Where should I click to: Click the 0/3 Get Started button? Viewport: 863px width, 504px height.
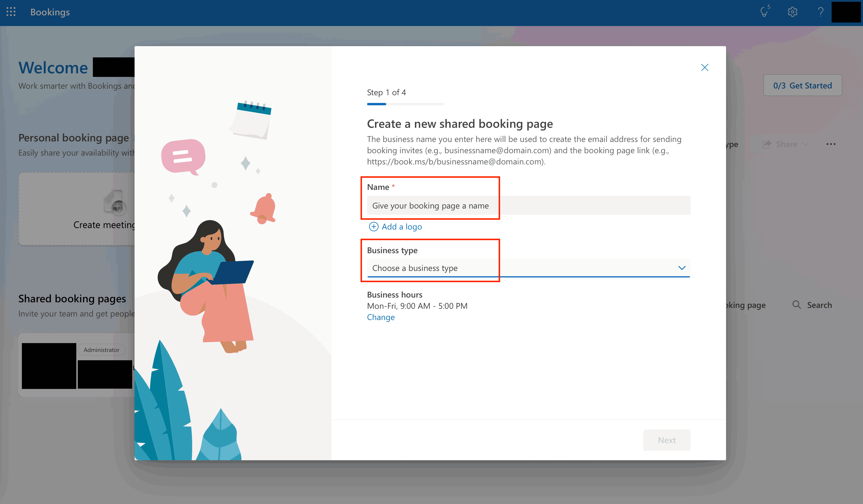802,85
